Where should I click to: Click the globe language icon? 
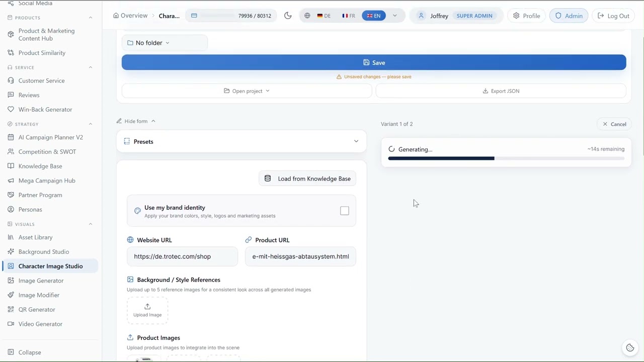pos(307,16)
